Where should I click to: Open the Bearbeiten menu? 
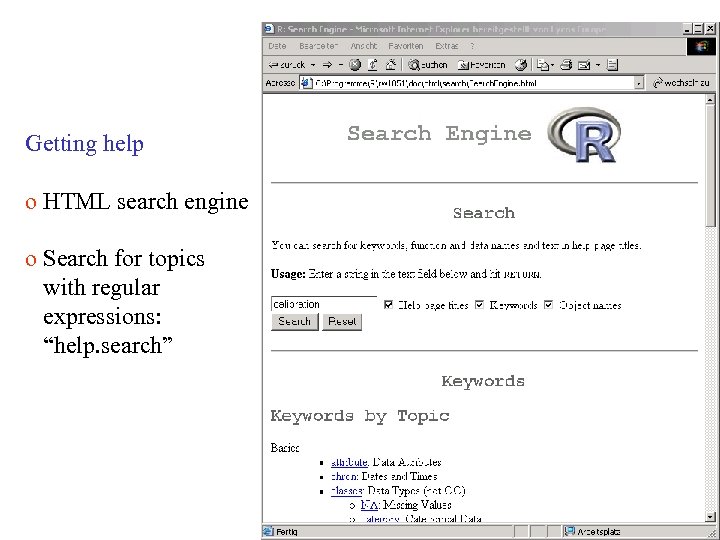pyautogui.click(x=318, y=46)
